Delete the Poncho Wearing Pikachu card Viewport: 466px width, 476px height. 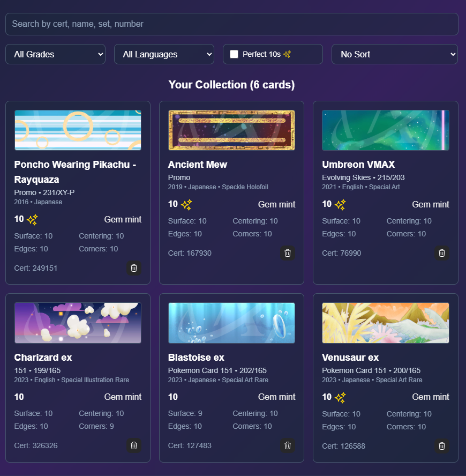coord(134,268)
